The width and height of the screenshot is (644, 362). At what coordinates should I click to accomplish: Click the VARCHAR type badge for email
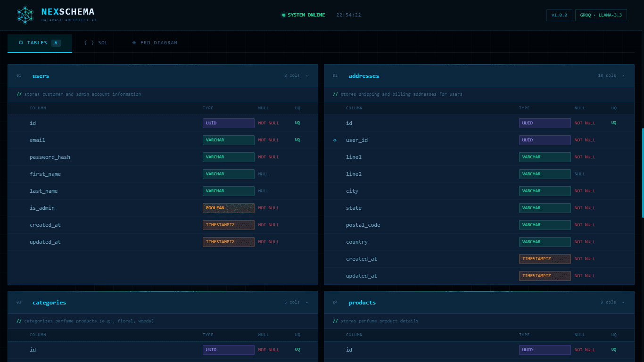click(229, 140)
